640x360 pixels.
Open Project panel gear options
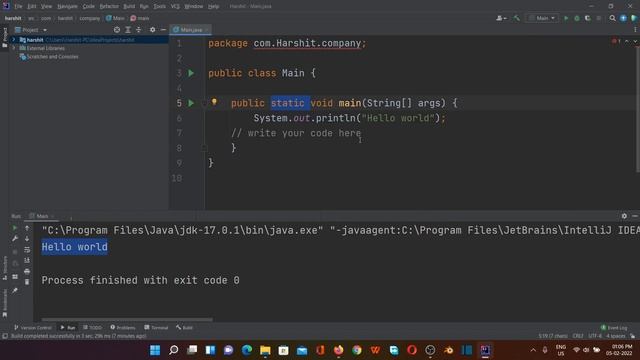(152, 30)
